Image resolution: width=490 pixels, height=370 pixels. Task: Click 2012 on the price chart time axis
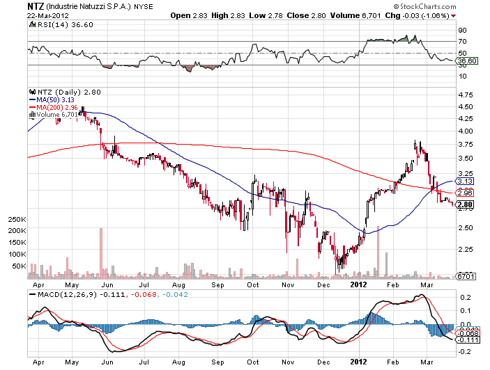click(x=358, y=285)
